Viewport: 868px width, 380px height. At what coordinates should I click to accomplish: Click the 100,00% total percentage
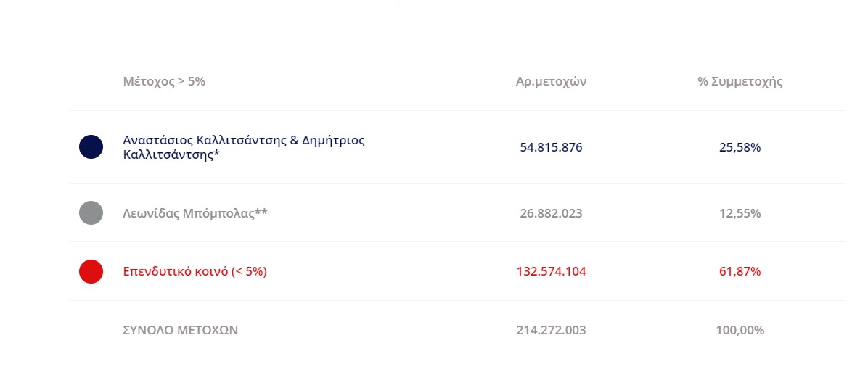point(740,330)
